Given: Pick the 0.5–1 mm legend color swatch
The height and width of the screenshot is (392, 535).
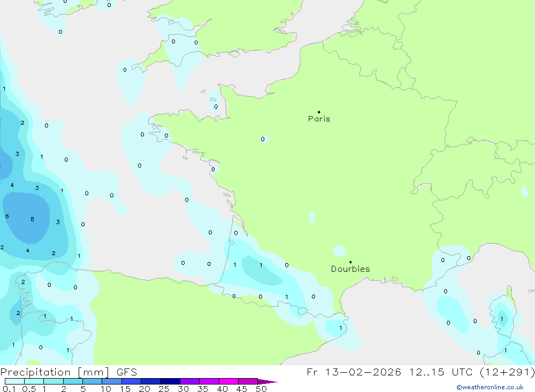Looking at the screenshot, I should tap(34, 381).
